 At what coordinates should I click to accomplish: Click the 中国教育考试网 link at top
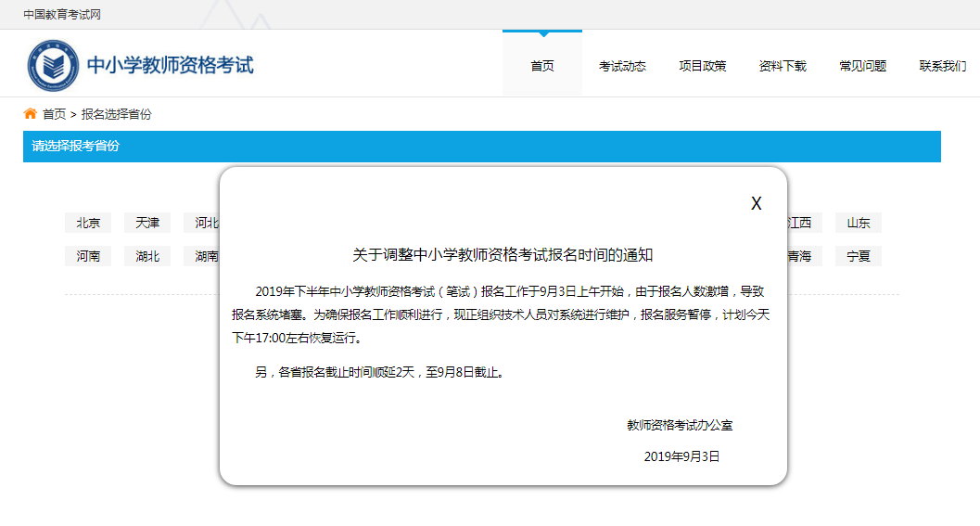62,15
